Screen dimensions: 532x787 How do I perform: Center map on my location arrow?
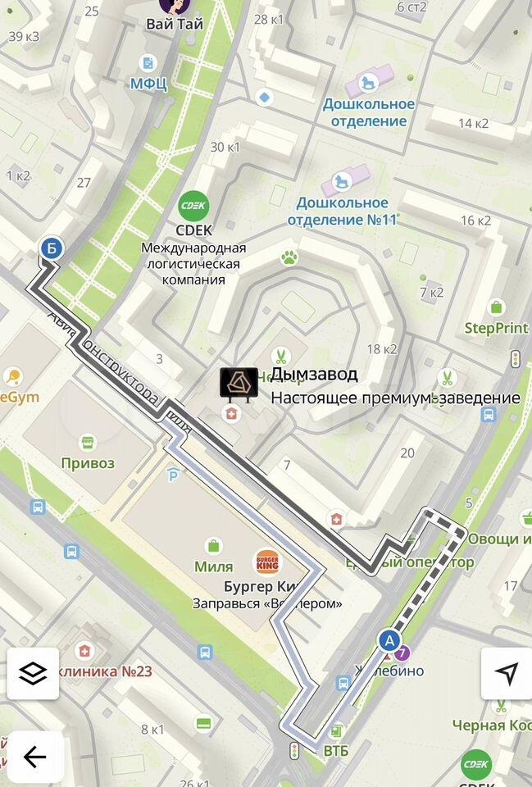click(507, 673)
